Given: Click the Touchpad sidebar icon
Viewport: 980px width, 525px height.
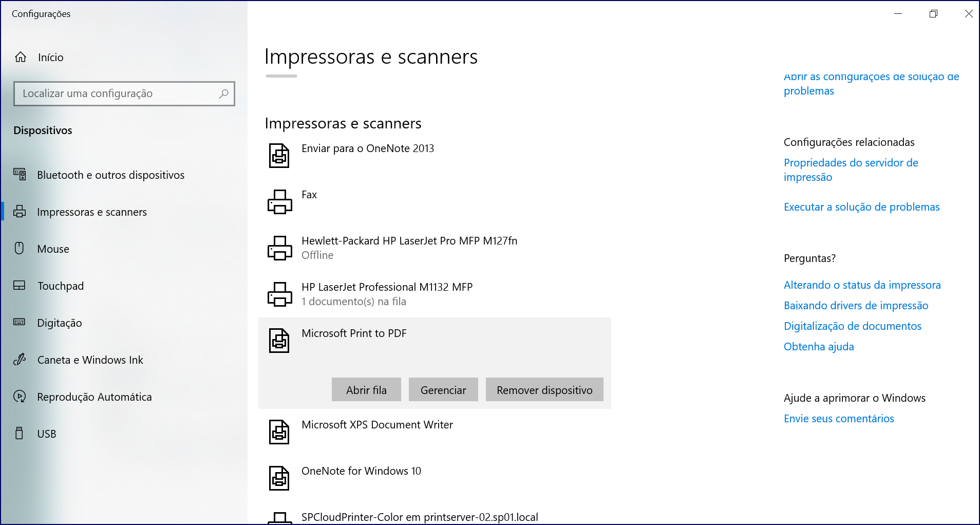Looking at the screenshot, I should [x=20, y=286].
